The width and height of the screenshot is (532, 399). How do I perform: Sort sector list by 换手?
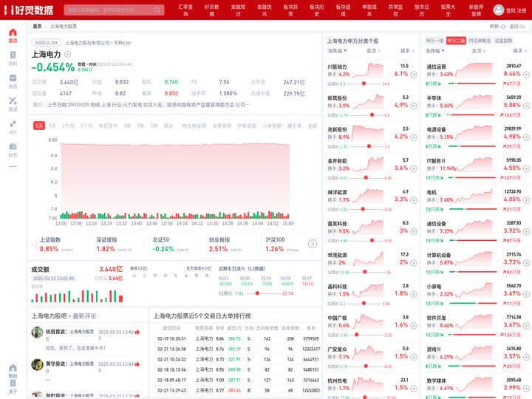tap(519, 51)
